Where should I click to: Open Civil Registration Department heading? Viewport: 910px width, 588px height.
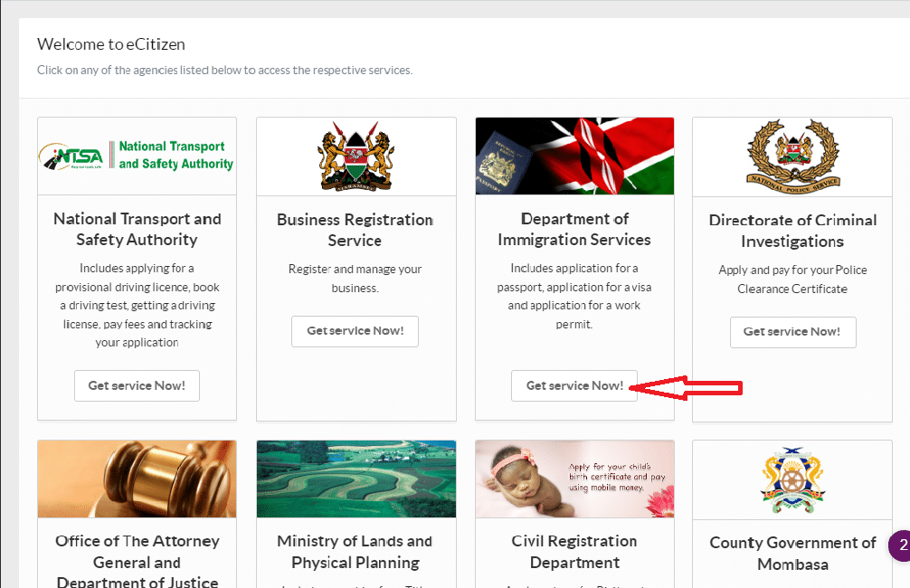pos(574,552)
